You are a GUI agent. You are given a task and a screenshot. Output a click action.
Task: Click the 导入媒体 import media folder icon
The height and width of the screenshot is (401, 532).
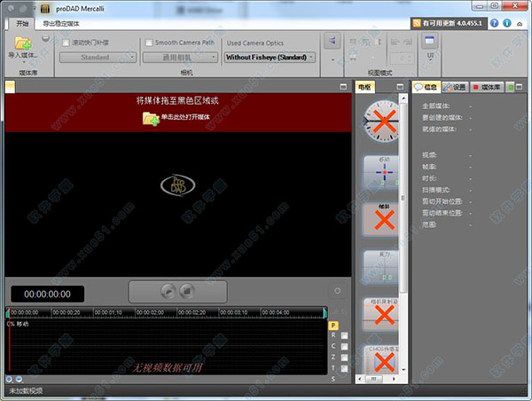pos(23,43)
